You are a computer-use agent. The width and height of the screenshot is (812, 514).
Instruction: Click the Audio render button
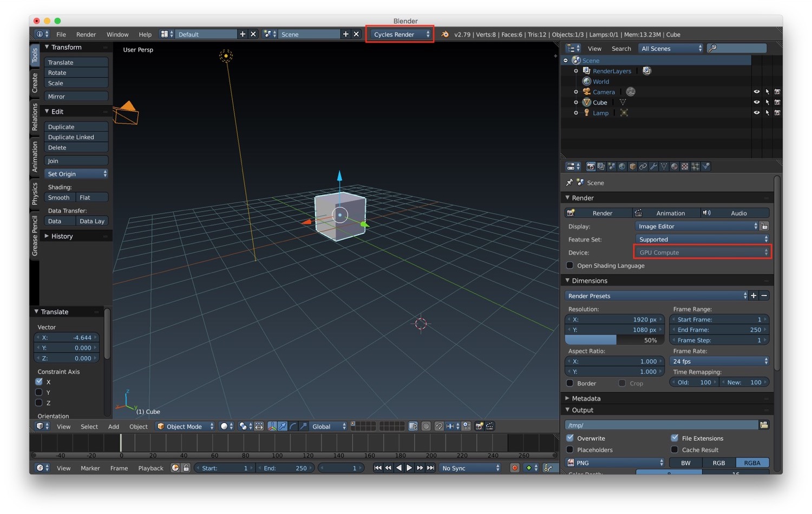[735, 213]
